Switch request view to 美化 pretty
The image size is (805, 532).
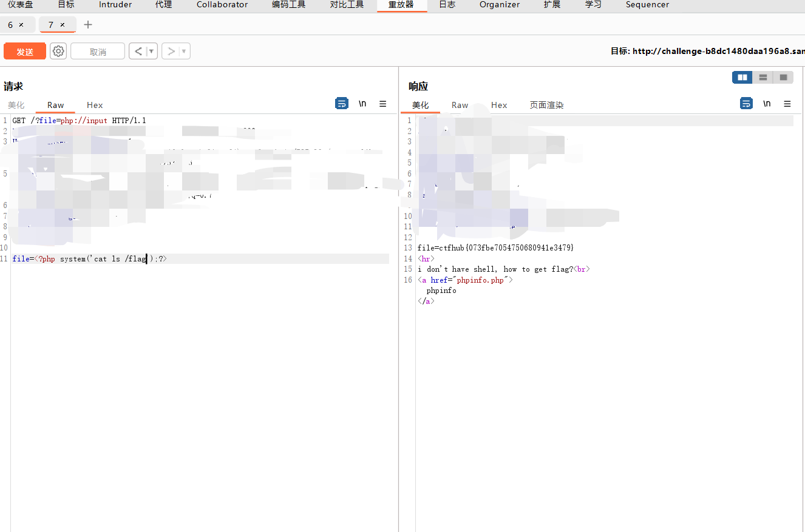point(16,105)
